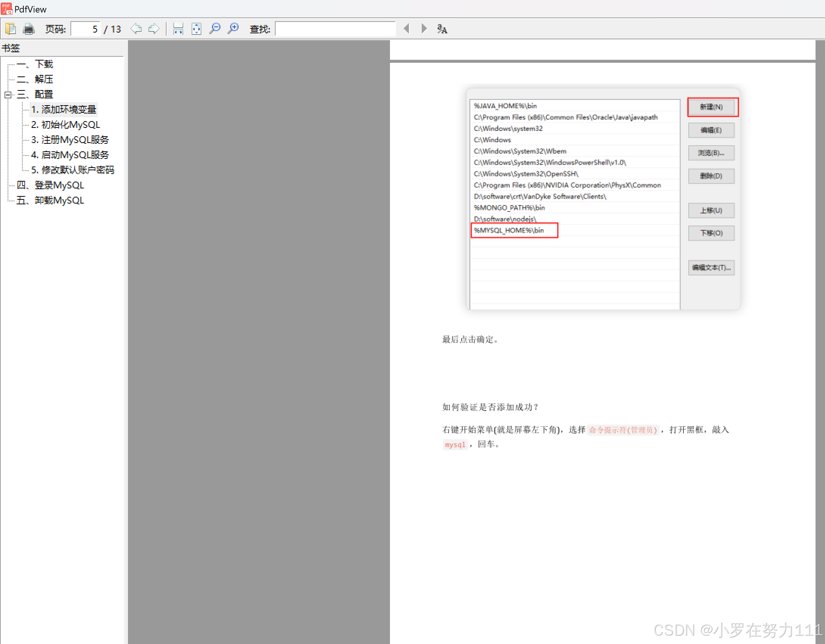Click the zoom out magnifier
Image resolution: width=825 pixels, height=644 pixels.
click(x=215, y=29)
